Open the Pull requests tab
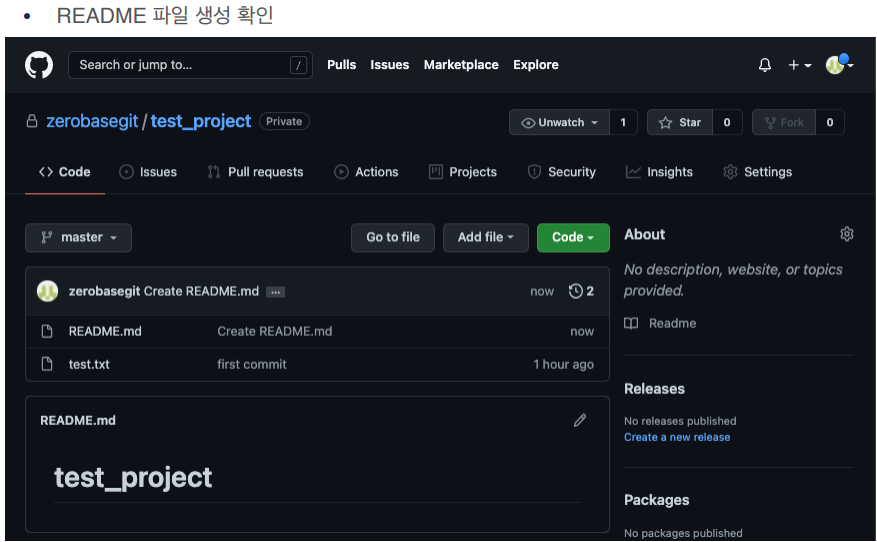The height and width of the screenshot is (542, 877). pyautogui.click(x=255, y=172)
